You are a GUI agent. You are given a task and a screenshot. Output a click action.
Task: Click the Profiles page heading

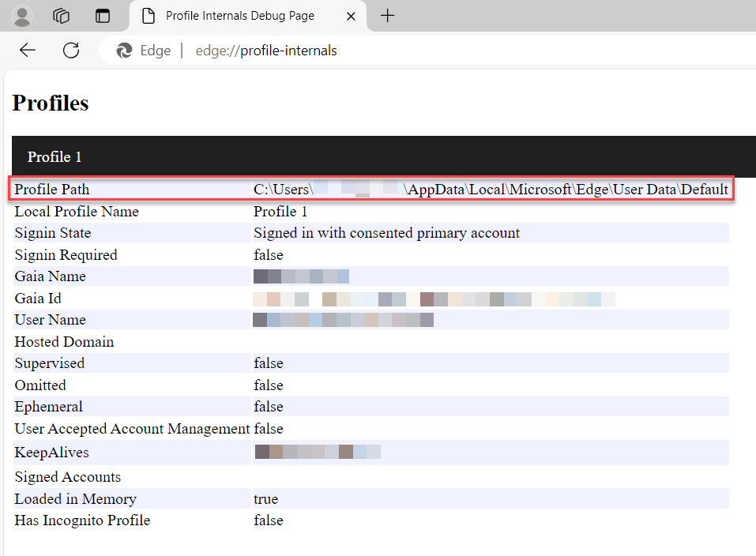pyautogui.click(x=51, y=103)
